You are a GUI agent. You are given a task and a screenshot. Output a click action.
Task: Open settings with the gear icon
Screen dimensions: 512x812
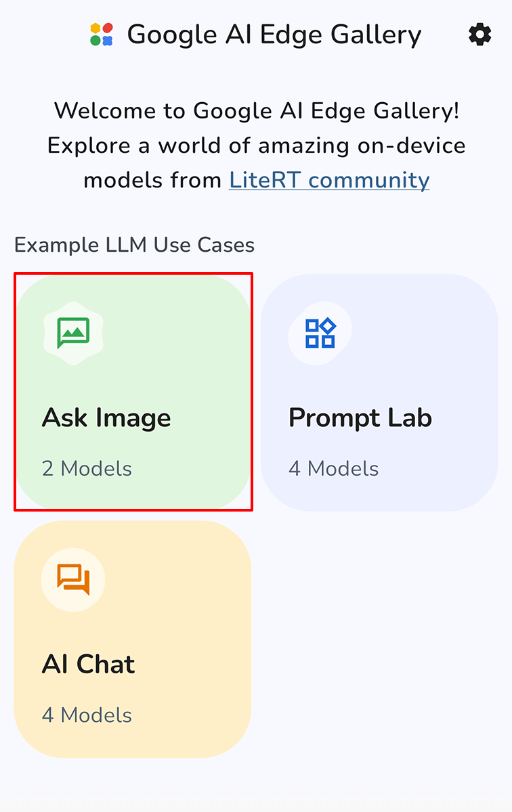[x=479, y=35]
